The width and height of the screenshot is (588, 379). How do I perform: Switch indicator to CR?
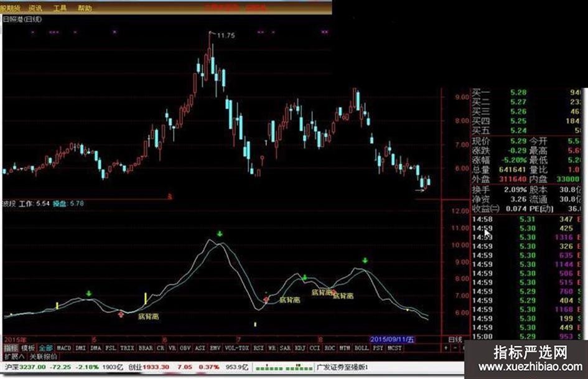pos(161,349)
